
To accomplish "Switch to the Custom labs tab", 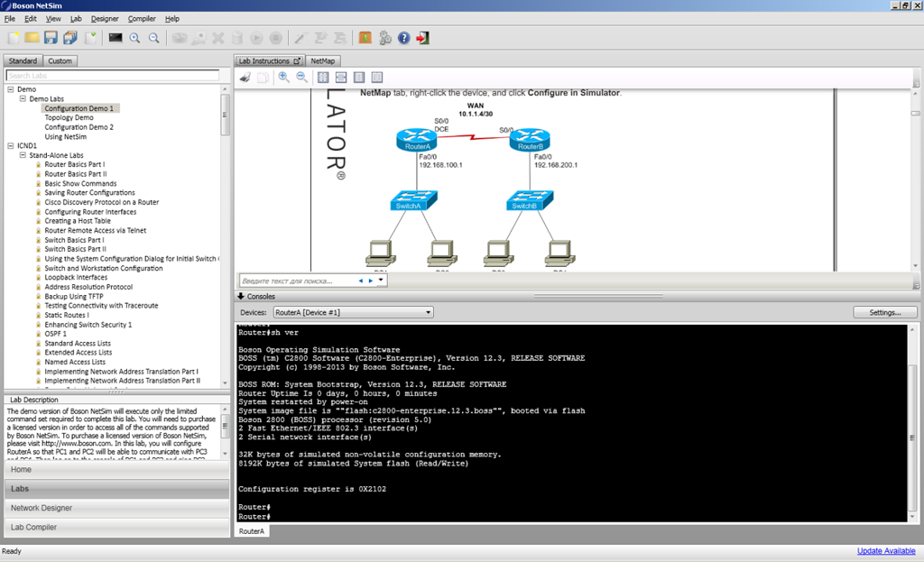I will [x=60, y=60].
